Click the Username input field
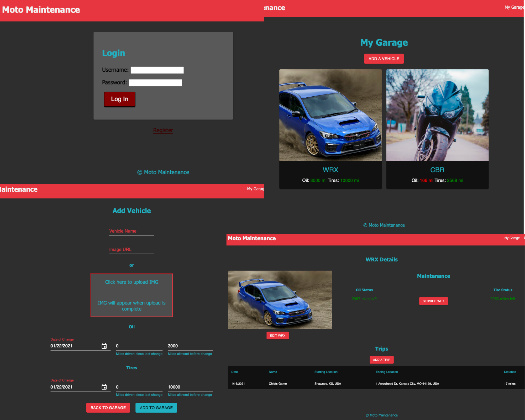Screen dimensions: 525x420 click(x=157, y=70)
